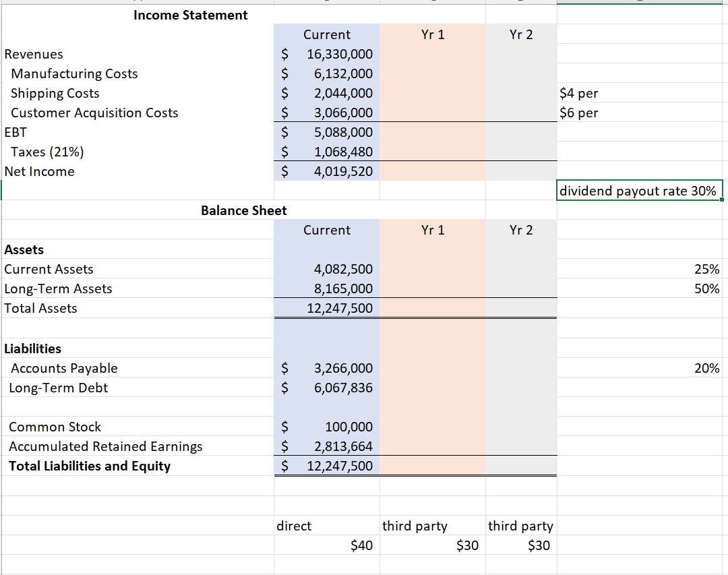Select Accounts Payable value 3,266,000

click(x=327, y=368)
